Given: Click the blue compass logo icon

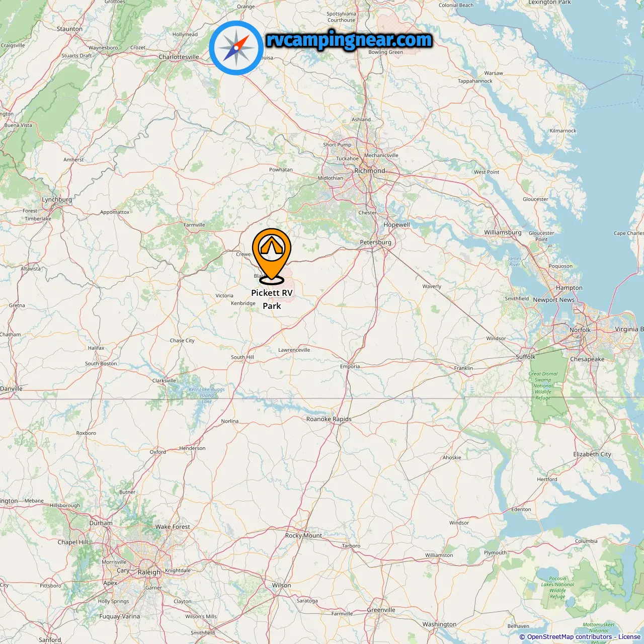Looking at the screenshot, I should coord(236,48).
